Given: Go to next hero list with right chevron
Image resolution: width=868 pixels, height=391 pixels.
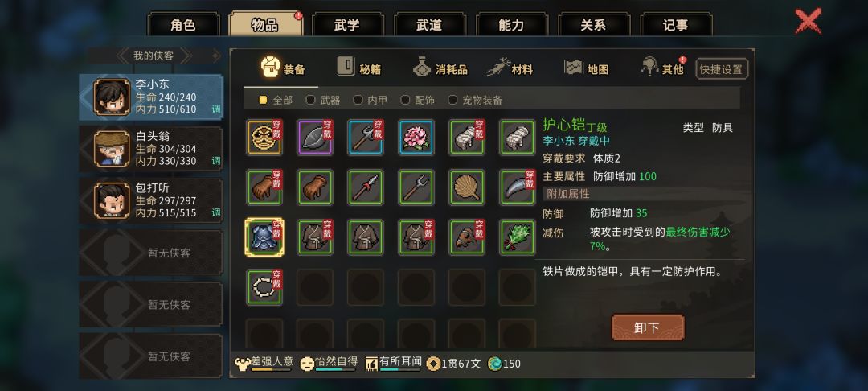Looking at the screenshot, I should 186,56.
